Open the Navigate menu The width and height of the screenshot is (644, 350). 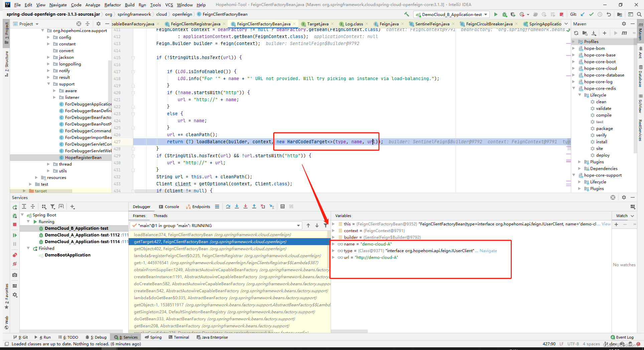[x=58, y=5]
